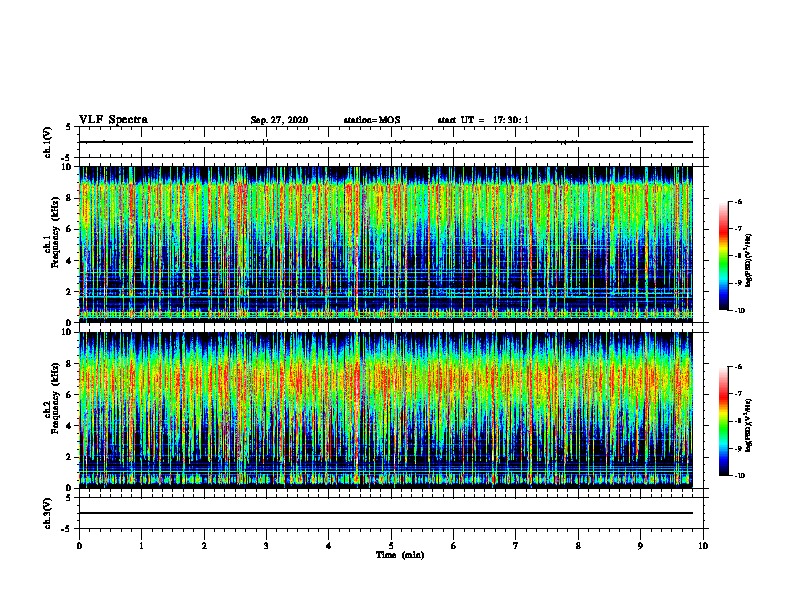Screen dimensions: 792x612
Task: Select the ch.2 'Frequency (kHz)' axis label
Action: point(55,398)
